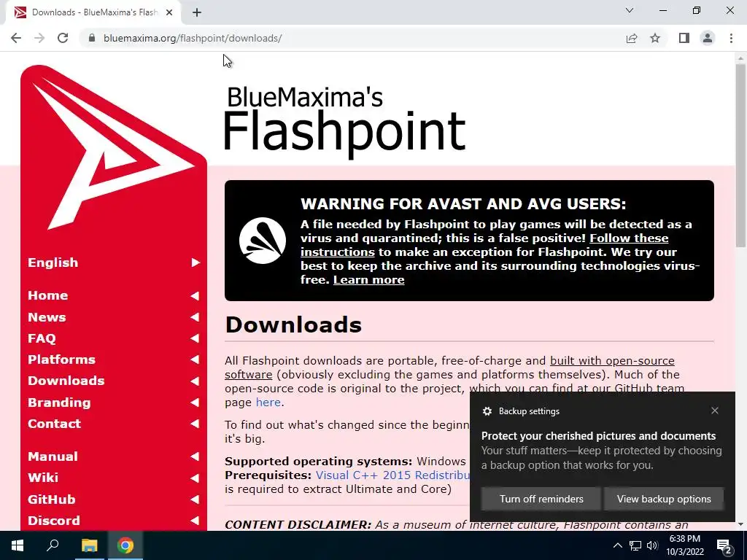Expand the English language selector
This screenshot has width=747, height=560.
[x=114, y=262]
